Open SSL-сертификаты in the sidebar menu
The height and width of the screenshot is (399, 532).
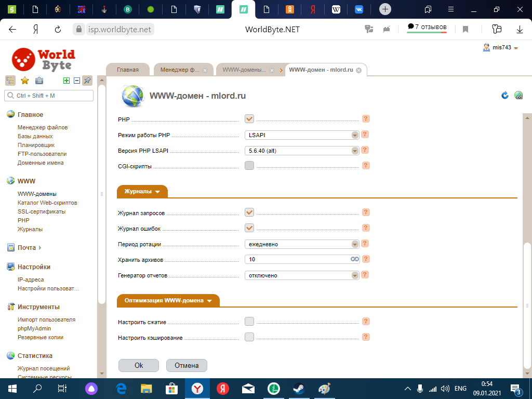click(x=42, y=211)
